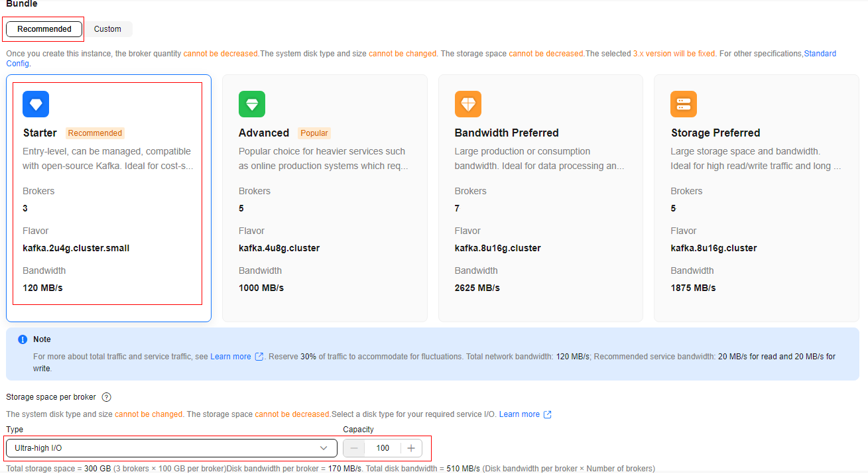Click the Popular tag on Advanced
Viewport: 868px width, 474px height.
point(314,133)
